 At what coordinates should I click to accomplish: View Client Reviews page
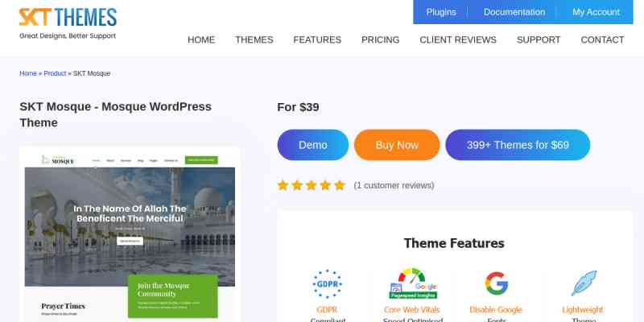[x=458, y=39]
